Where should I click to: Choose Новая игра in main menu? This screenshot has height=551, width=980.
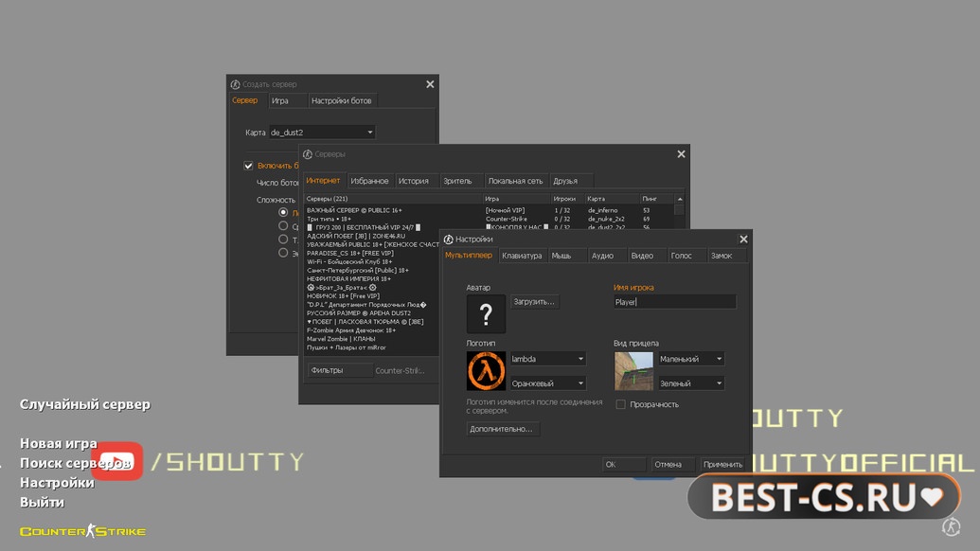pyautogui.click(x=59, y=444)
